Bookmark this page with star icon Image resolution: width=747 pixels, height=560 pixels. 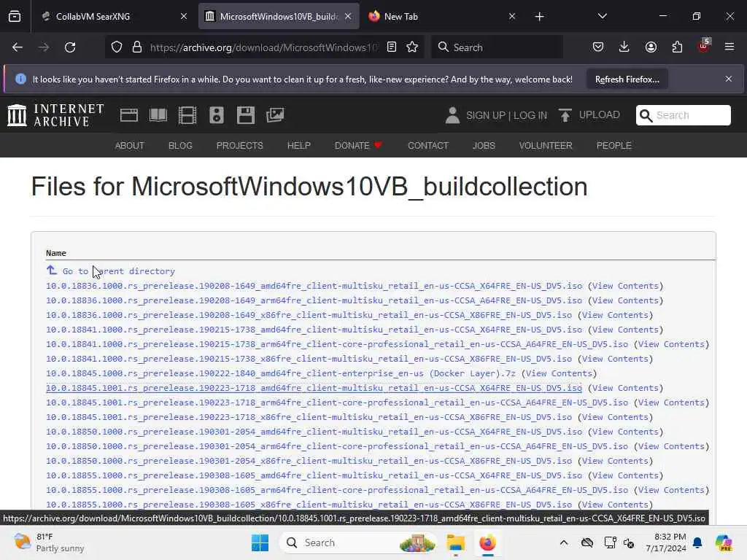coord(412,47)
